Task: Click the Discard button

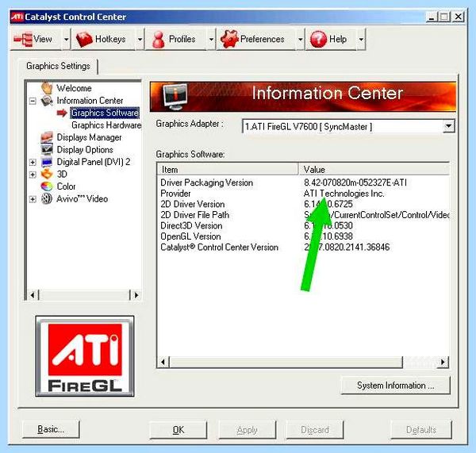Action: click(x=315, y=430)
